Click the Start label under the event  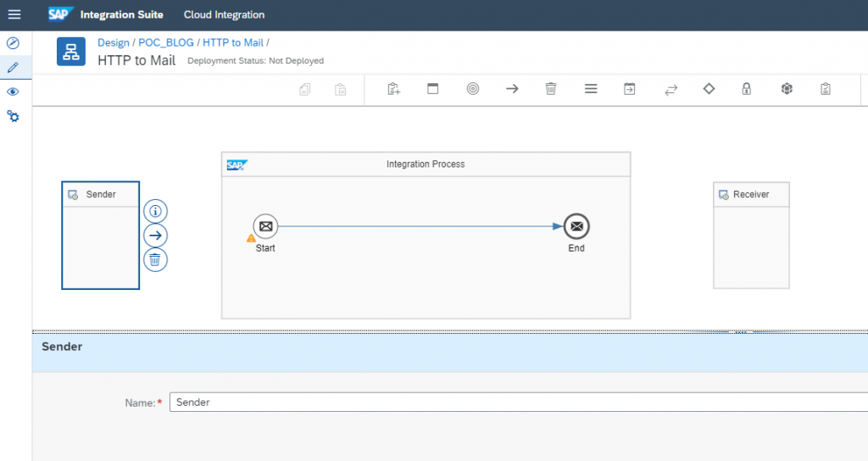[265, 248]
